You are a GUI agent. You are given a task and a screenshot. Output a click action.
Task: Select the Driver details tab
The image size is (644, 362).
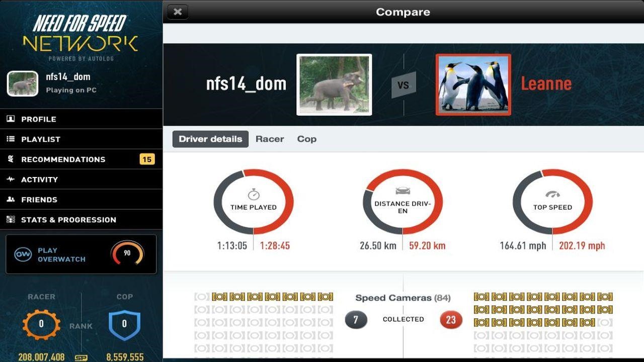pos(210,139)
